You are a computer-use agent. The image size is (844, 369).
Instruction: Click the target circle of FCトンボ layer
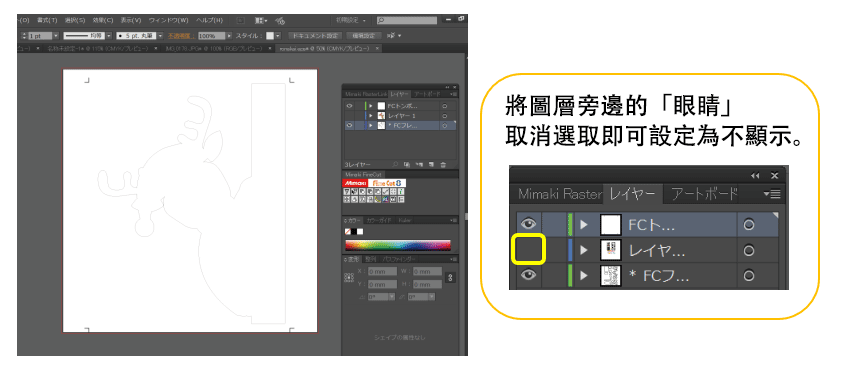click(444, 106)
